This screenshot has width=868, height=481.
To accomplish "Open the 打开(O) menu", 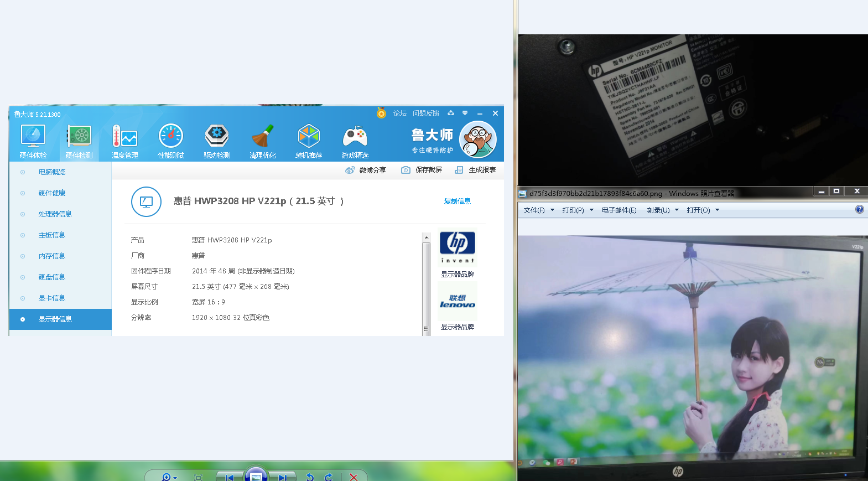I will coord(698,210).
